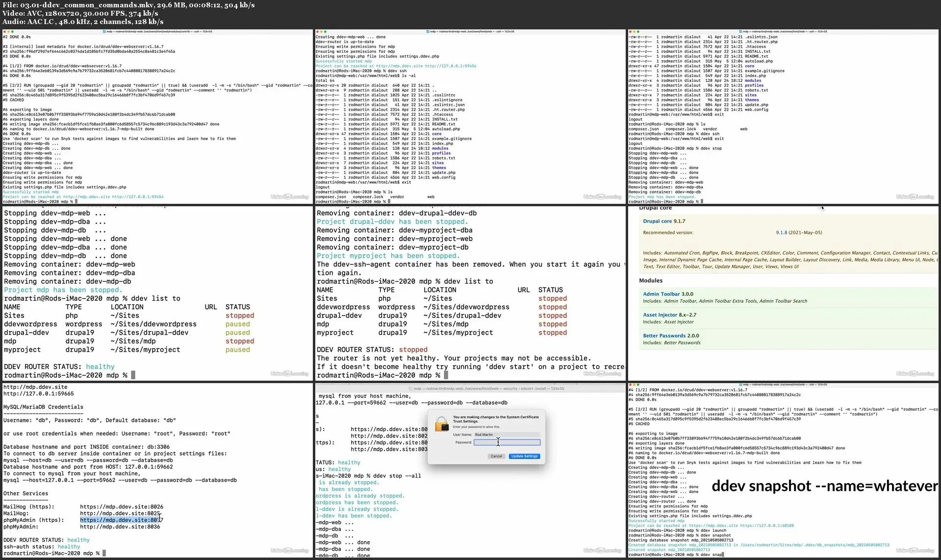Open the Admin Toolbar 3.0.0 module link
Screen dimensions: 941x560
tap(668, 294)
